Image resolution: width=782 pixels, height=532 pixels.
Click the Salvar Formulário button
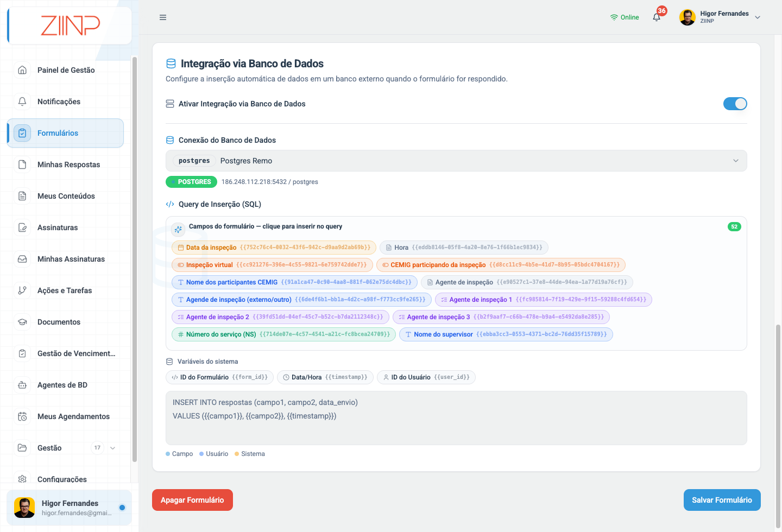pos(722,500)
